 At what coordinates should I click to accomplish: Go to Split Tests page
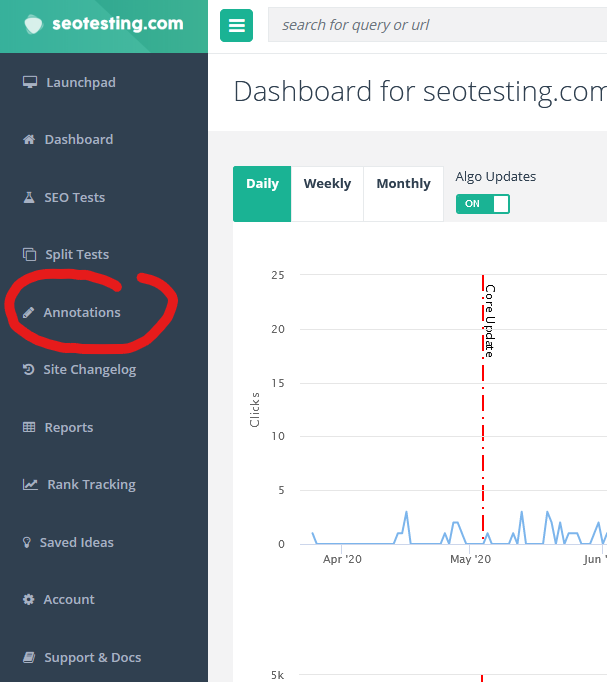click(77, 254)
